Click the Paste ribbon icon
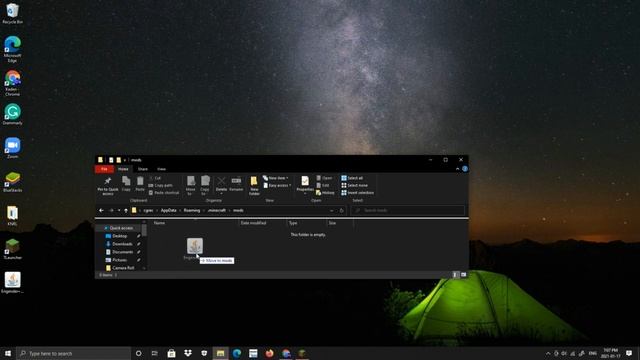The height and width of the screenshot is (360, 640). pos(140,184)
